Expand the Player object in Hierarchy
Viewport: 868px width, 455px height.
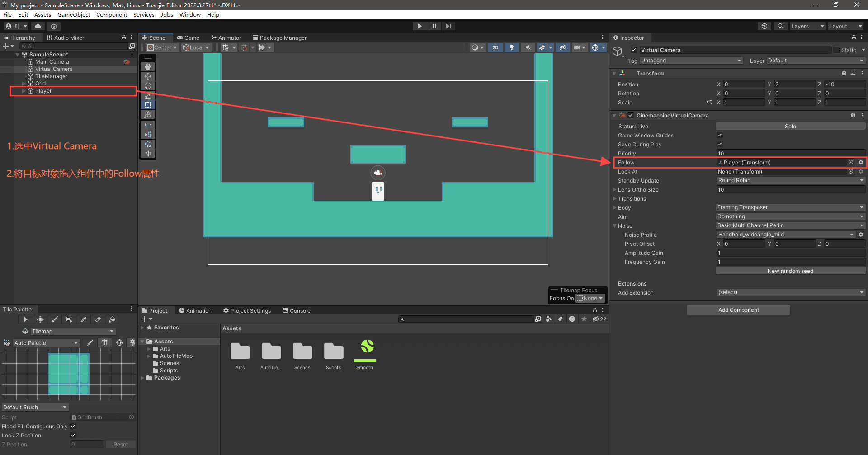tap(24, 91)
